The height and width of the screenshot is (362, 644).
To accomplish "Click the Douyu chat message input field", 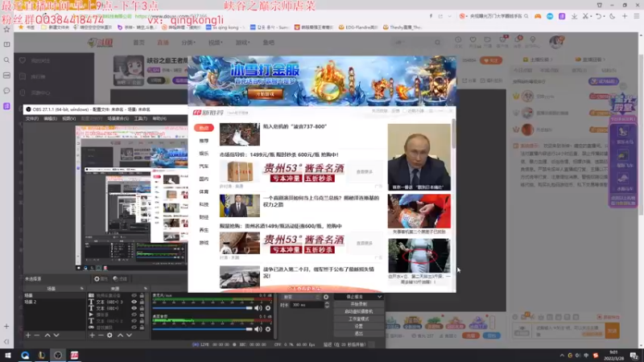I will (x=569, y=331).
